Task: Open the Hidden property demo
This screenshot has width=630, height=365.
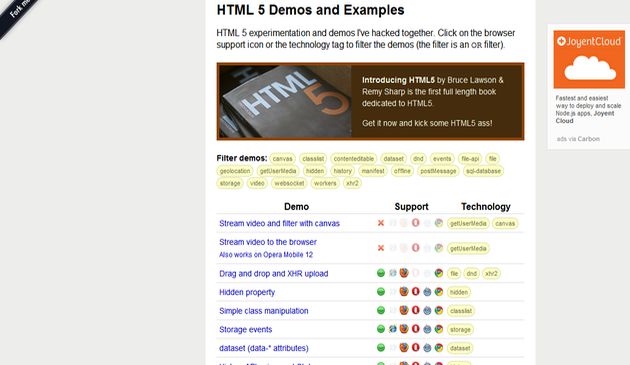Action: [247, 292]
